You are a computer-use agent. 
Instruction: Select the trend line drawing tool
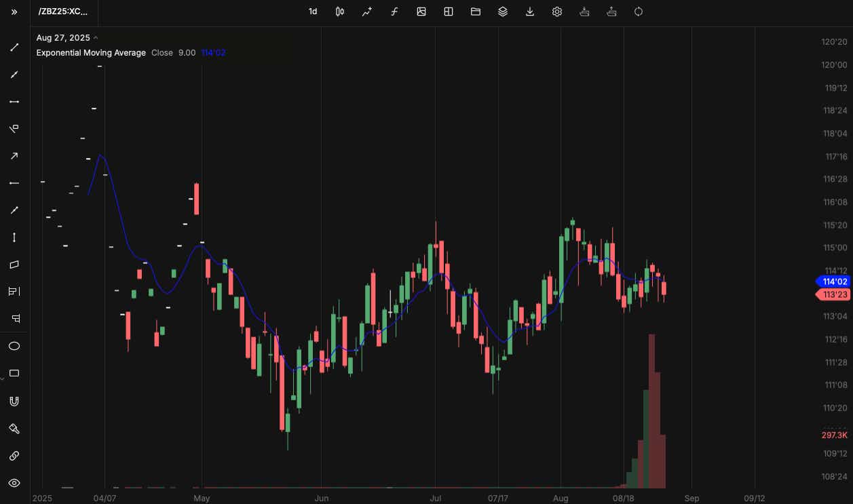point(14,47)
